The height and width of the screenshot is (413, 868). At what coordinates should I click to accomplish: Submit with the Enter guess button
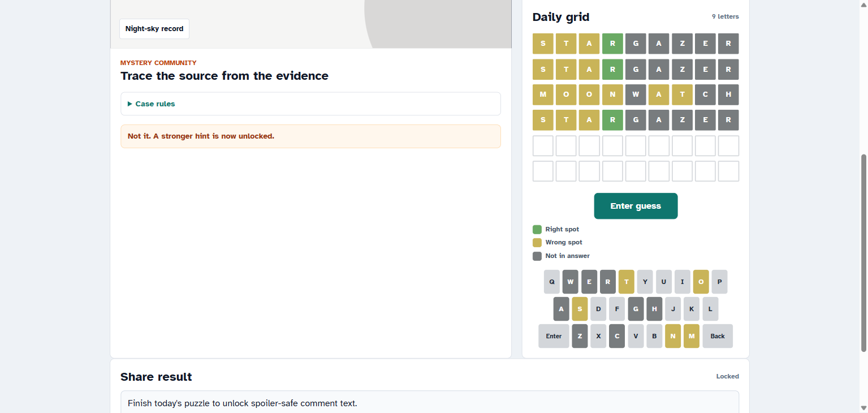coord(636,206)
